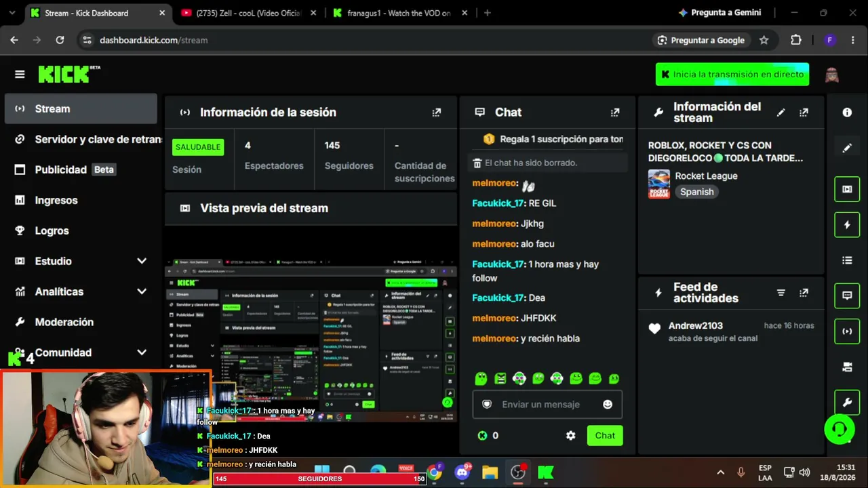The height and width of the screenshot is (488, 868).
Task: Pop out the Chat panel
Action: [615, 113]
